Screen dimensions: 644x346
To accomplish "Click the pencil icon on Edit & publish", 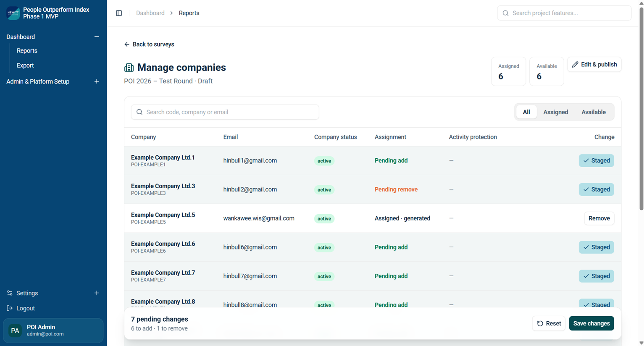I will pyautogui.click(x=575, y=64).
